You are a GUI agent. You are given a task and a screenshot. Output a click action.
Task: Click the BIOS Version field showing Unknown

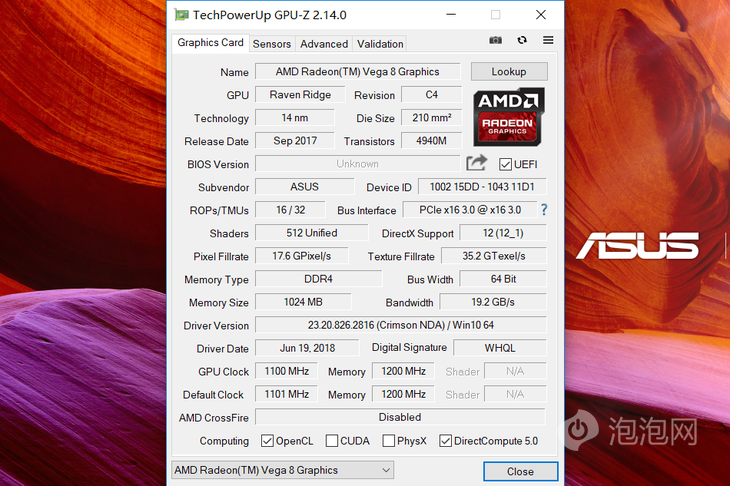coord(358,164)
